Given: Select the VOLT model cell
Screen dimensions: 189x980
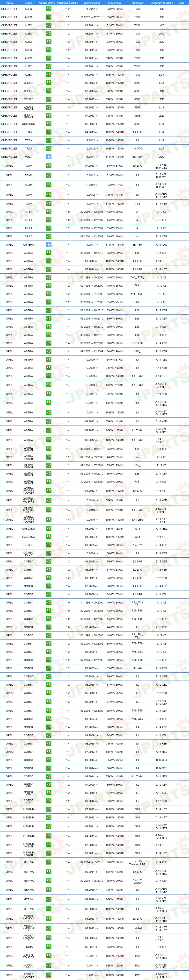Looking at the screenshot, I should [x=29, y=157].
